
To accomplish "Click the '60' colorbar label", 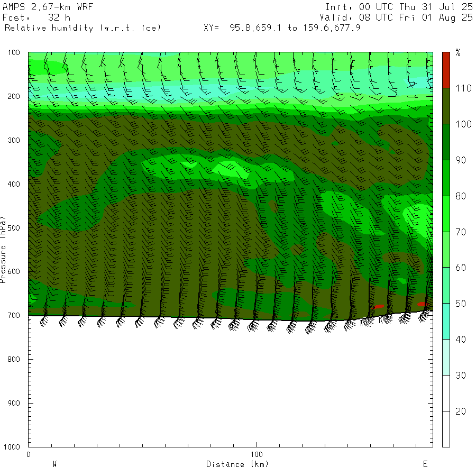I will tap(461, 268).
